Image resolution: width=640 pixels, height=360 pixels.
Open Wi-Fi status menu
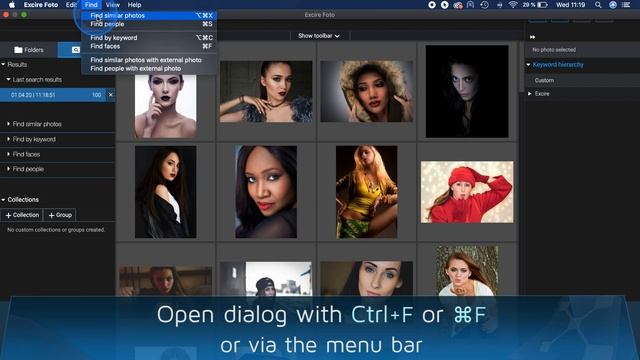coord(513,5)
